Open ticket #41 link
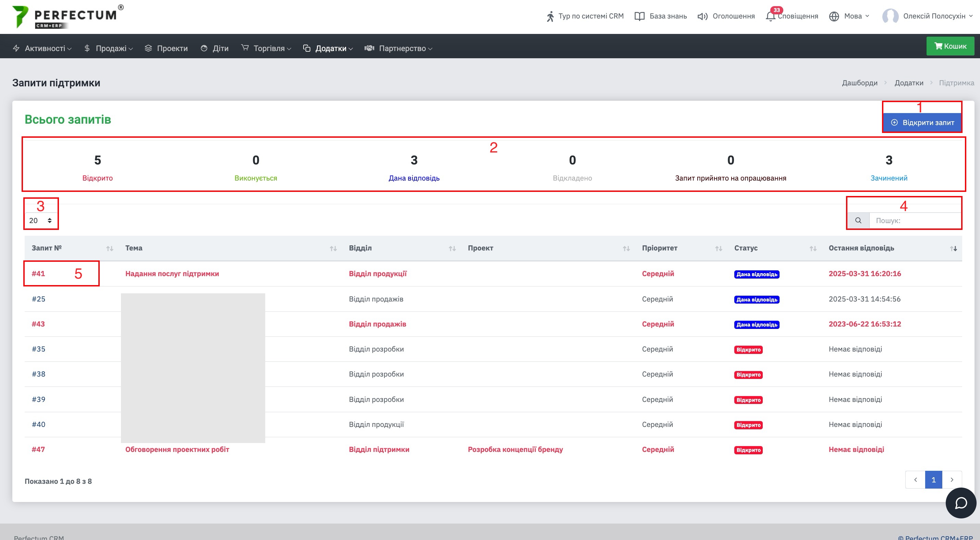Viewport: 980px width, 540px height. pyautogui.click(x=38, y=274)
